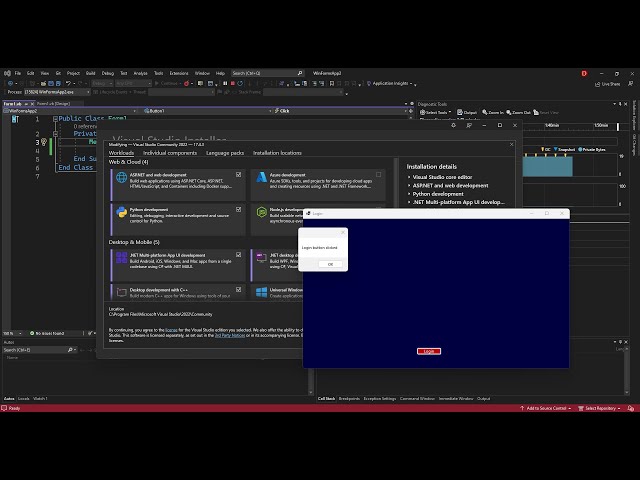Screen dimensions: 640x480
Task: Open the Extensions menu
Action: pyautogui.click(x=179, y=73)
